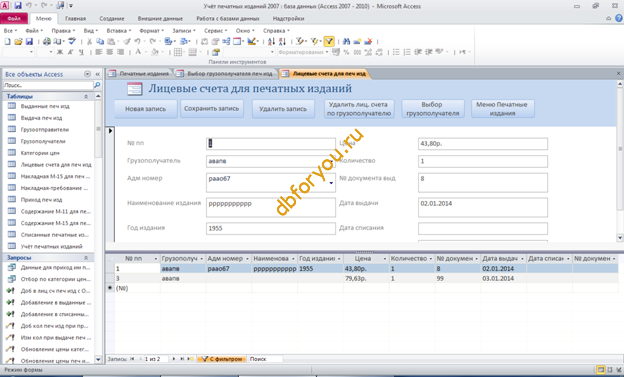Viewport: 624px width, 377px height.
Task: Open the font name dropdown in toolbar
Action: coord(31,52)
